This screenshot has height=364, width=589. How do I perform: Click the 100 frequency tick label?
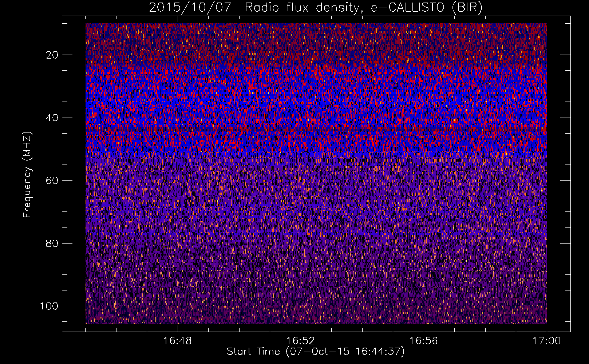(49, 306)
